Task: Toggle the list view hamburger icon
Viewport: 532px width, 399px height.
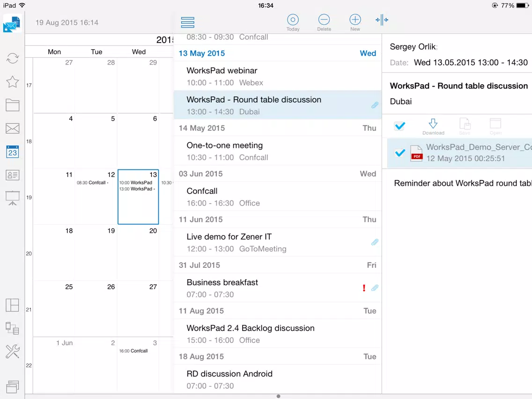Action: coord(188,22)
